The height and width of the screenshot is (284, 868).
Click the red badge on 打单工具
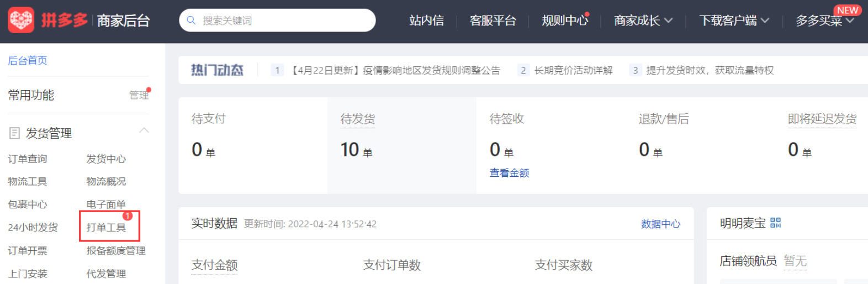coord(128,216)
